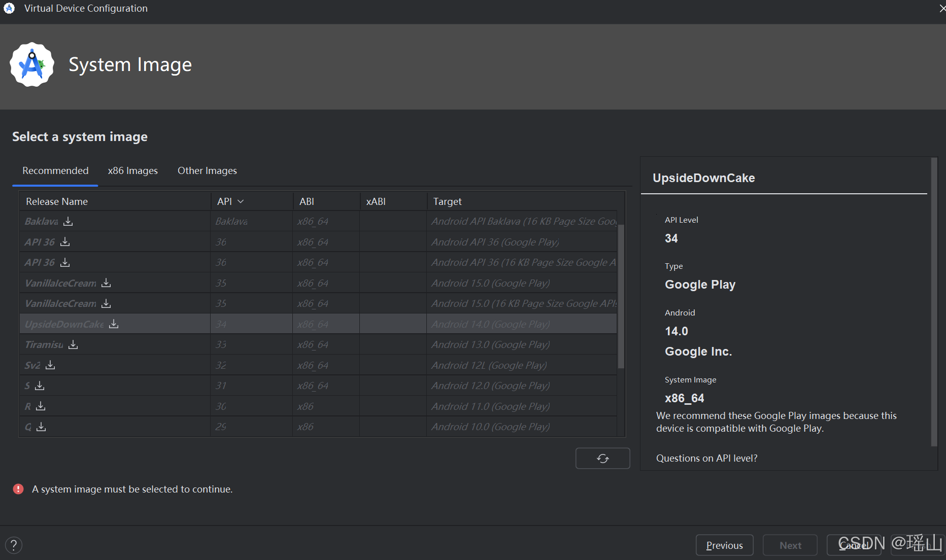Click x86 ABI cell in Q row

[x=326, y=427]
